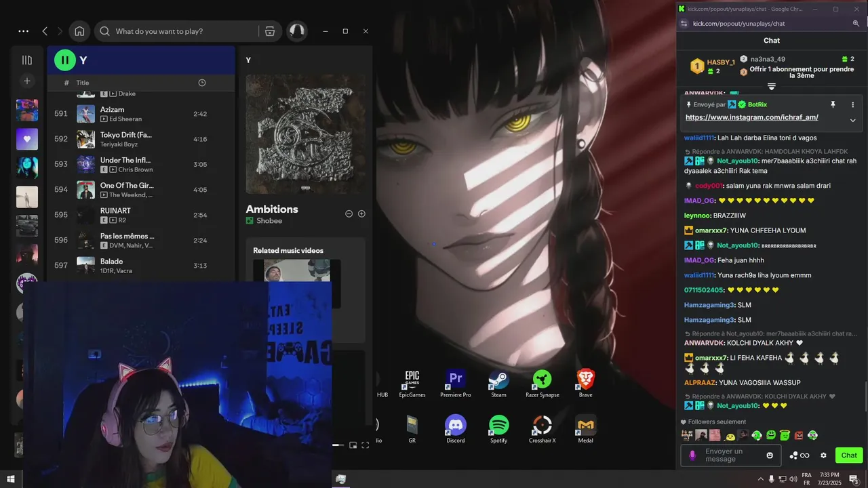
Task: Open Windows Start menu
Action: click(11, 479)
